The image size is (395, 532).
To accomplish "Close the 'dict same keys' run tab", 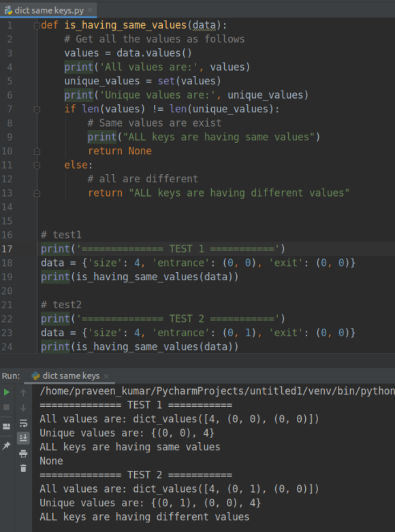I will click(106, 376).
